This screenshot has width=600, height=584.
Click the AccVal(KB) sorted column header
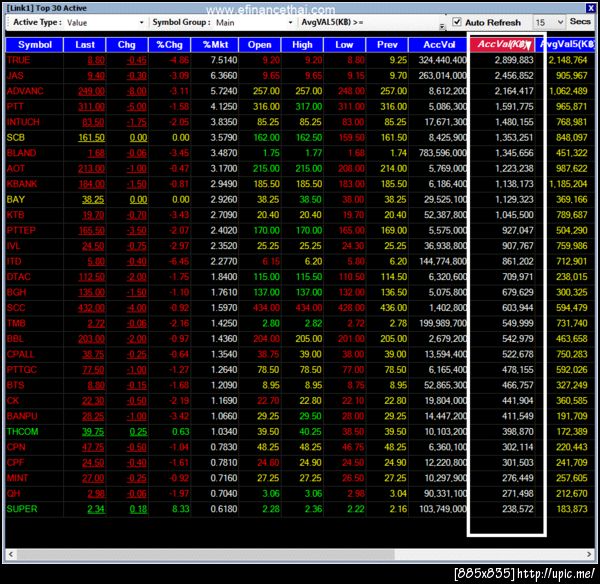502,44
